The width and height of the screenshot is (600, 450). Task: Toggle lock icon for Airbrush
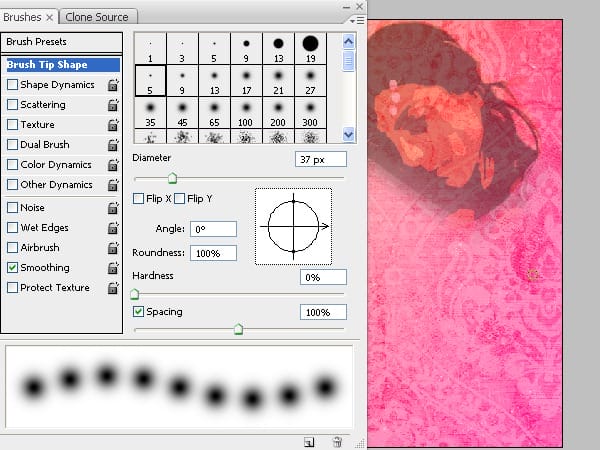pyautogui.click(x=113, y=248)
